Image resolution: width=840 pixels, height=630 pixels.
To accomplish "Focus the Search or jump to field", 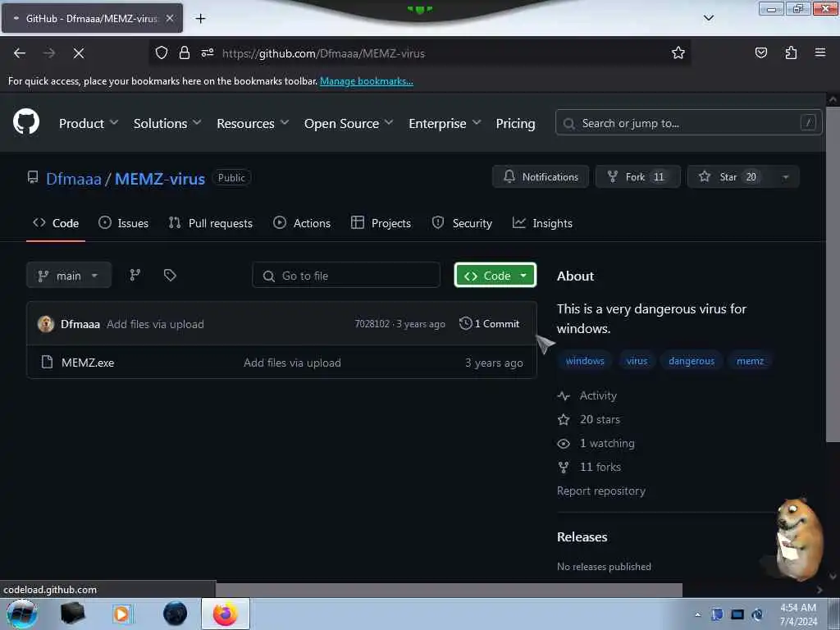I will (688, 123).
